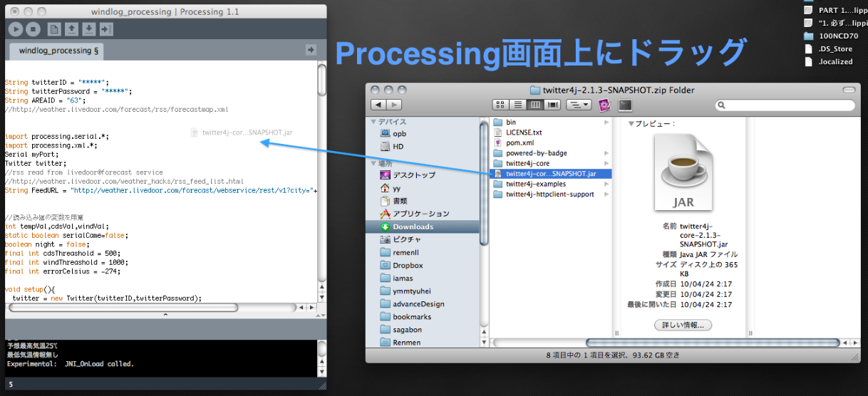Image resolution: width=868 pixels, height=396 pixels.
Task: Click the 詳しい情報... button
Action: click(x=683, y=325)
